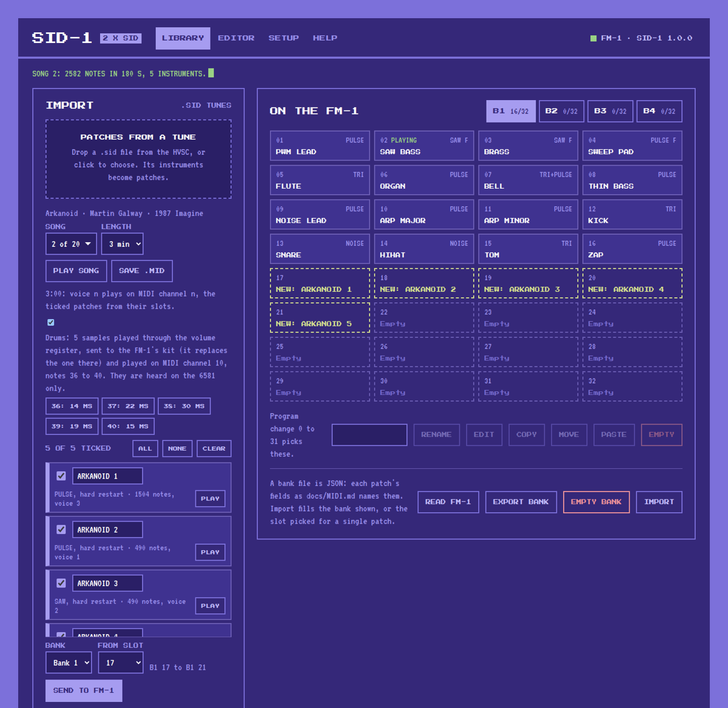Image resolution: width=728 pixels, height=708 pixels.
Task: Select slot 08 Thin Bass
Action: (x=632, y=180)
